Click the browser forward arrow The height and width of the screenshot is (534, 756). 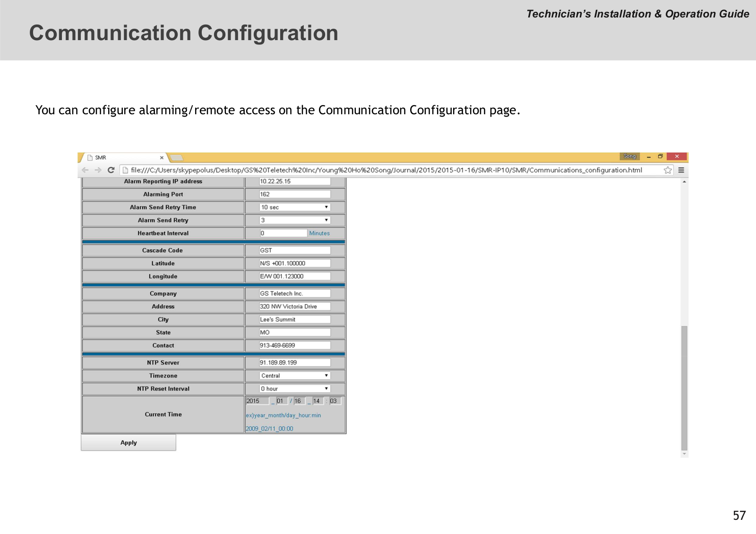click(98, 170)
